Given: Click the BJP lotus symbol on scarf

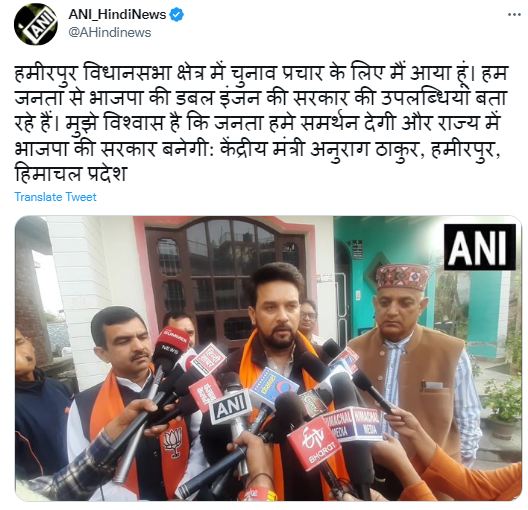Looking at the screenshot, I should coord(173,442).
